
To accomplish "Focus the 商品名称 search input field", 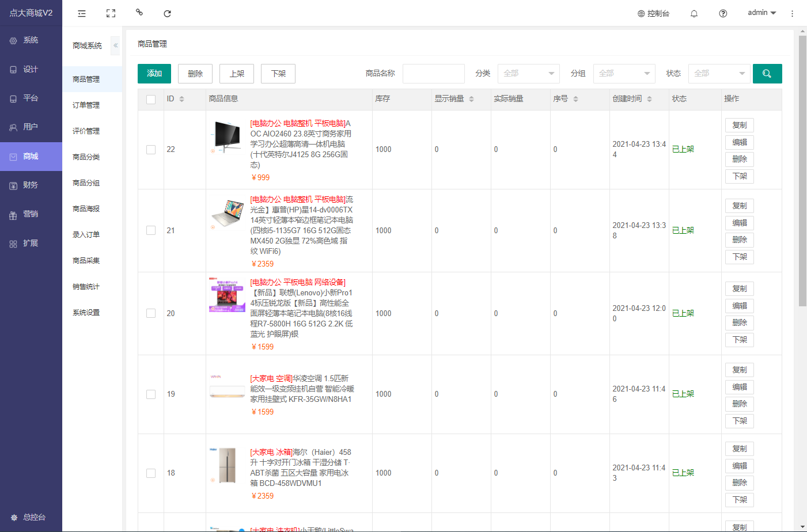I will pyautogui.click(x=433, y=74).
